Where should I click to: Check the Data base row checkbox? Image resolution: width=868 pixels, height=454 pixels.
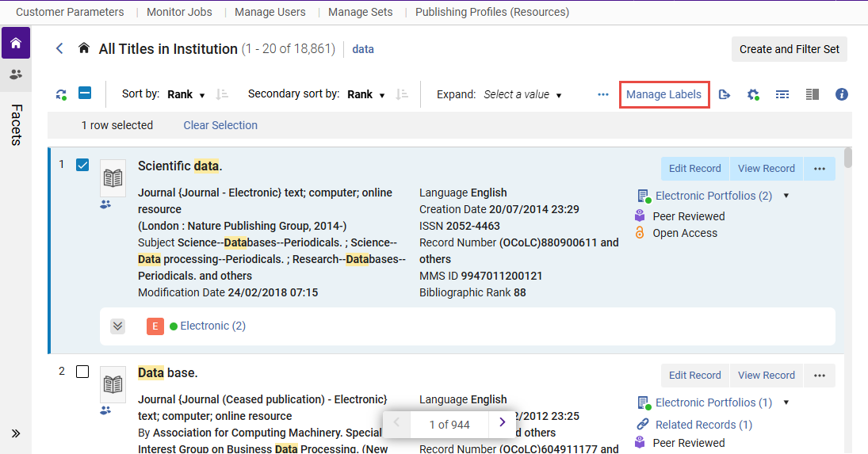(82, 372)
